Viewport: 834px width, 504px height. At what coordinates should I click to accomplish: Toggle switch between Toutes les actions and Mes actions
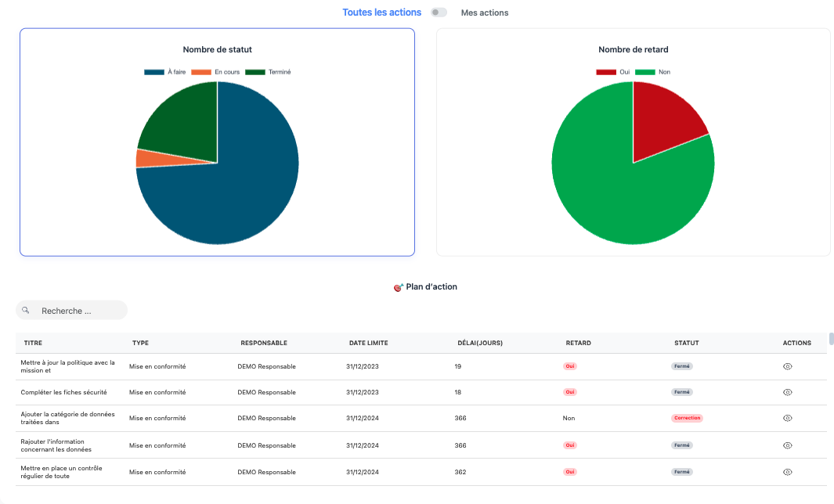coord(439,13)
